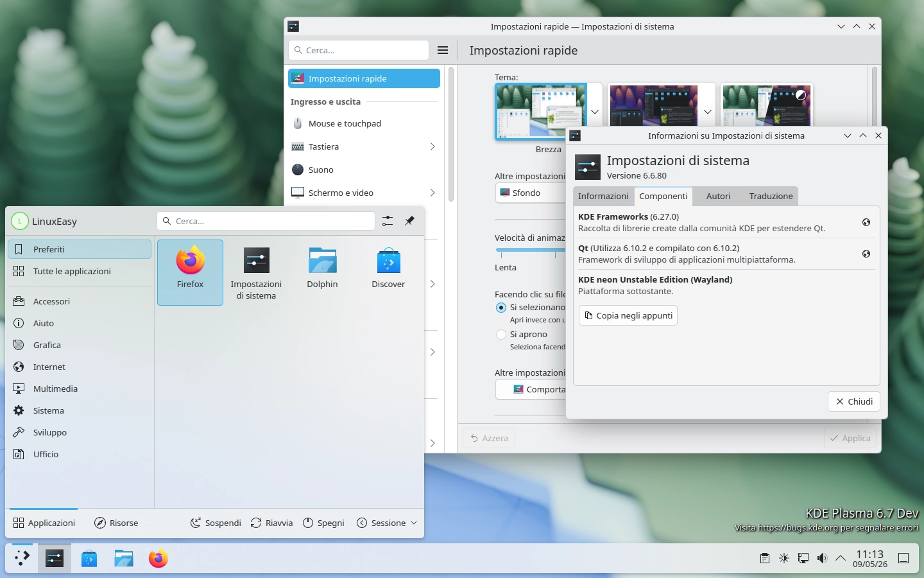Screen dimensions: 924x578
Task: Pin the application launcher open
Action: pos(409,221)
